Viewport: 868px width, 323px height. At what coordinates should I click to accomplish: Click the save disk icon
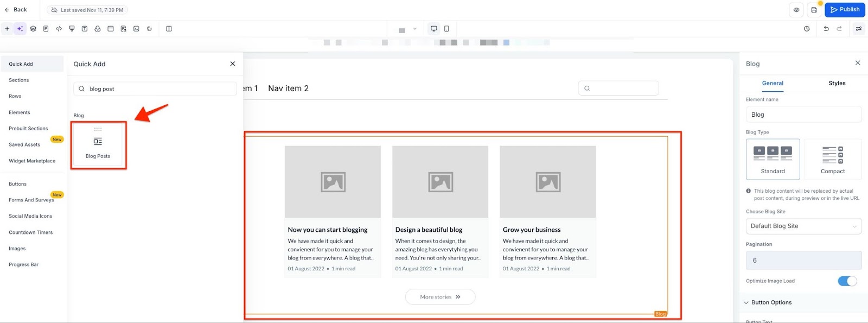tap(814, 10)
